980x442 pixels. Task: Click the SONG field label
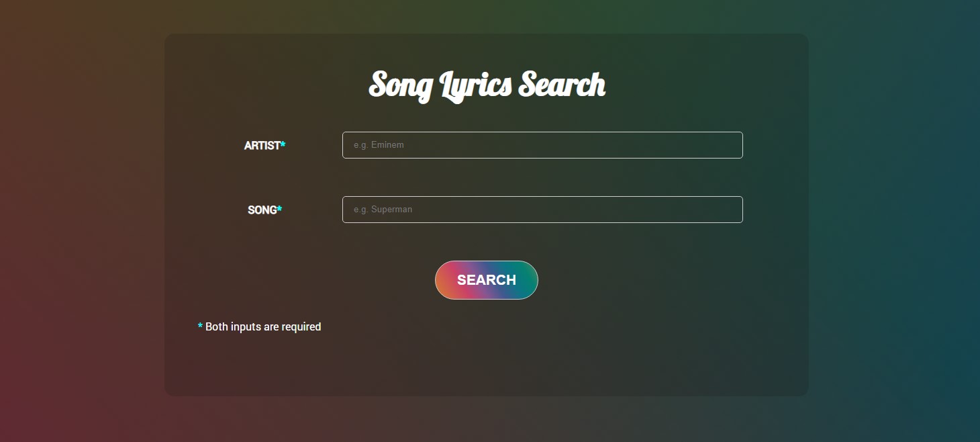click(260, 210)
